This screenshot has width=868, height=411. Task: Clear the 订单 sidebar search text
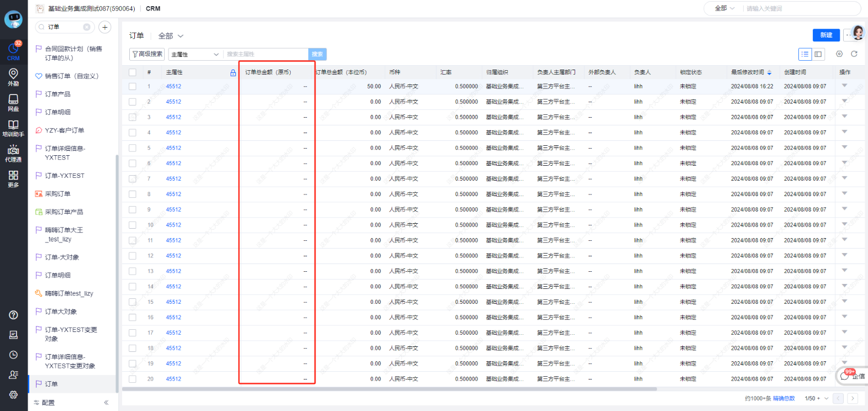[x=87, y=27]
